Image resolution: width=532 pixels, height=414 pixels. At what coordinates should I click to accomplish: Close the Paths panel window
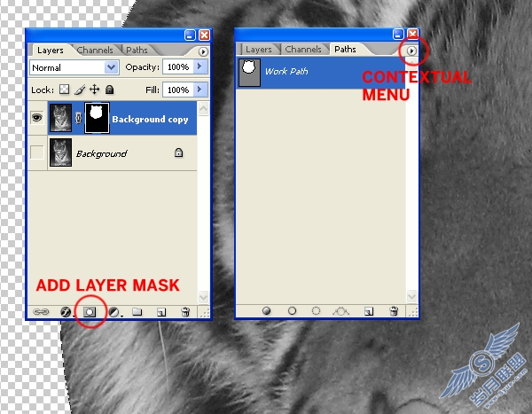[x=412, y=34]
